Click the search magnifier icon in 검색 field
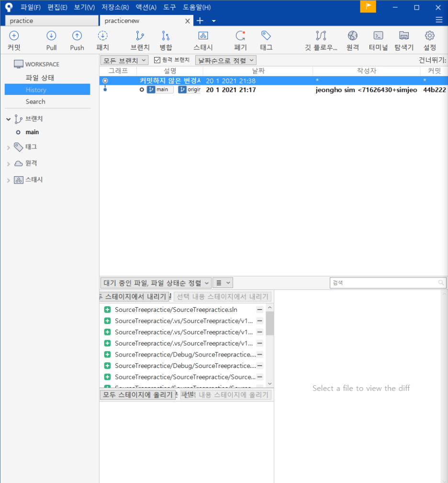Viewport: 448px width, 483px height. pyautogui.click(x=441, y=283)
